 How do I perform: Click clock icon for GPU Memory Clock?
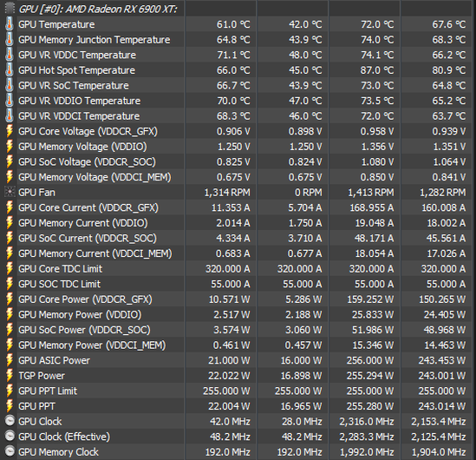tap(10, 451)
